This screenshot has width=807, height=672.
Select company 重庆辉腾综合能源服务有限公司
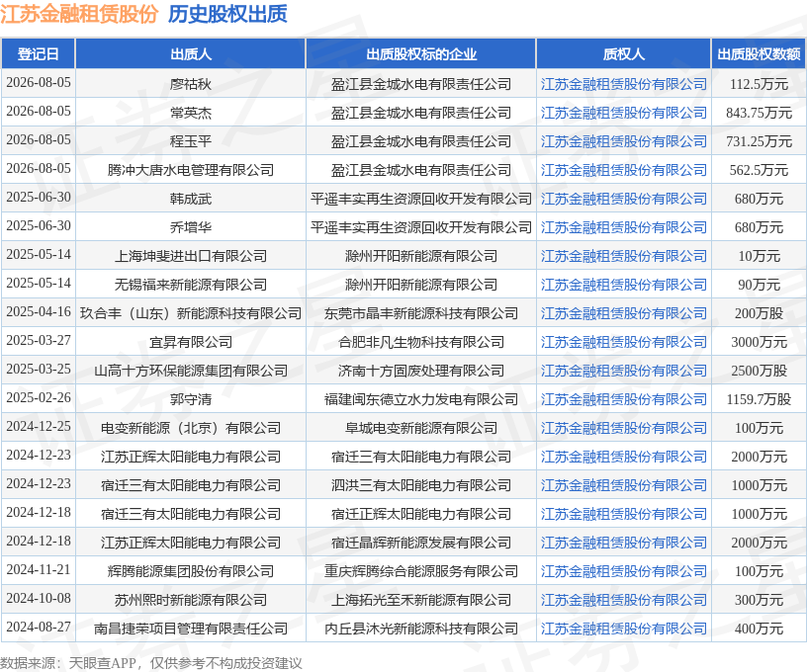click(421, 572)
